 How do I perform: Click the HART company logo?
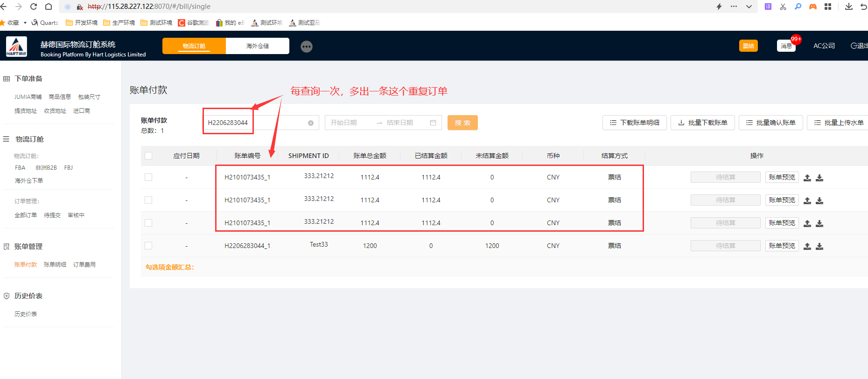(16, 47)
